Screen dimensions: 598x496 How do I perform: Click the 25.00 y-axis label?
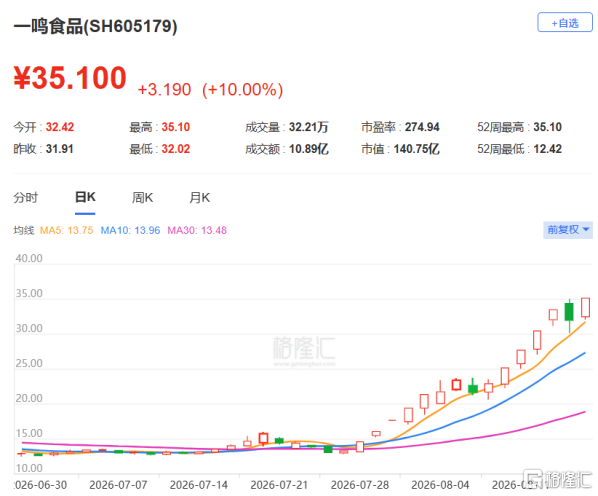(x=29, y=363)
